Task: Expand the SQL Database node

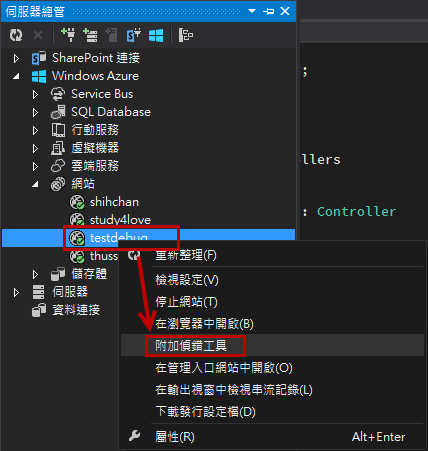Action: point(35,112)
